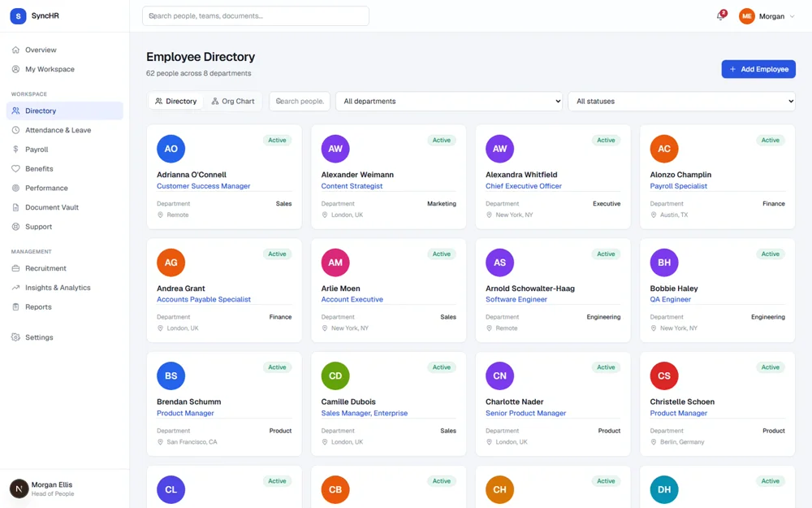Switch to the Directory view tab
This screenshot has height=508, width=812.
(176, 101)
